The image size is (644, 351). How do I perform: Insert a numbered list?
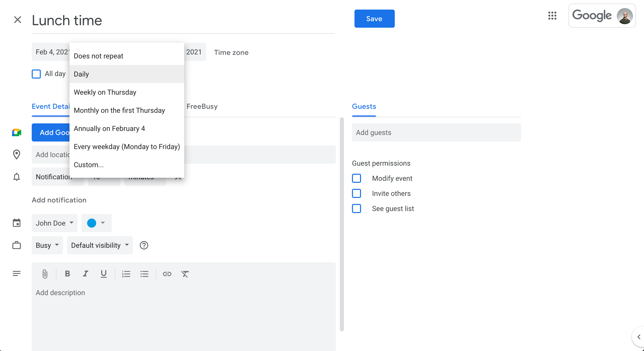tap(126, 274)
